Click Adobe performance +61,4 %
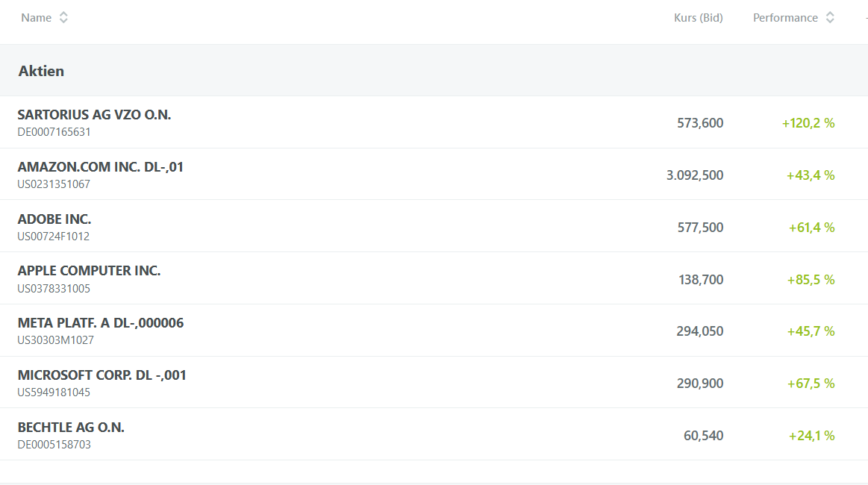Viewport: 868px width, 485px height. click(x=811, y=228)
